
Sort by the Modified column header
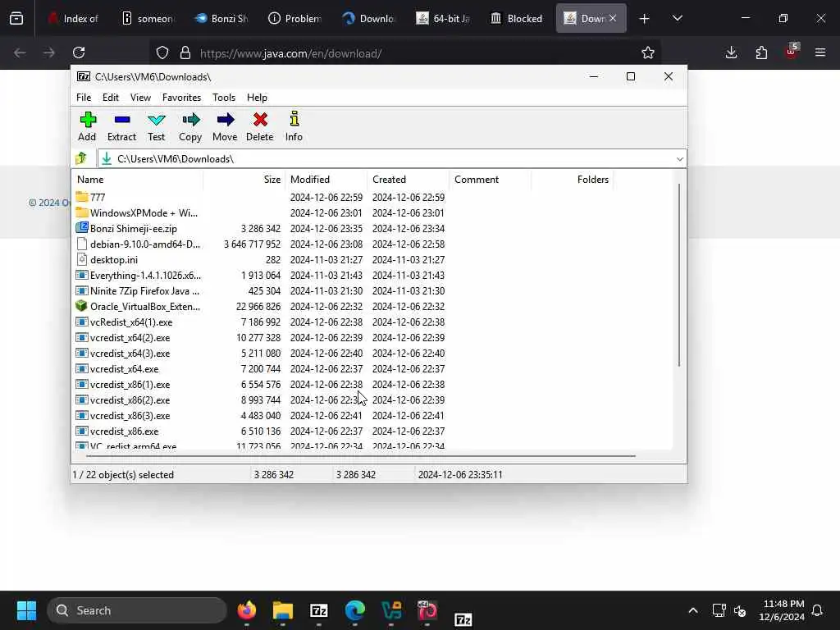[x=326, y=180]
